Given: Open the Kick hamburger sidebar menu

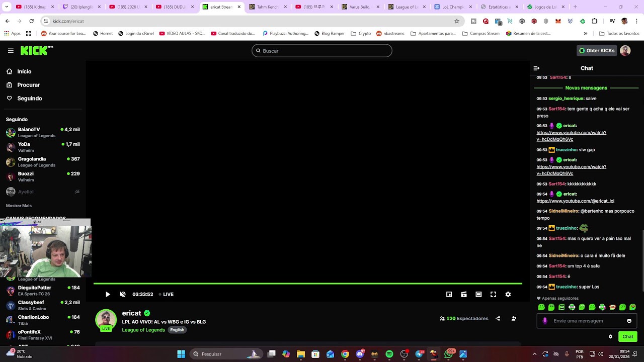Looking at the screenshot, I should click(x=11, y=51).
